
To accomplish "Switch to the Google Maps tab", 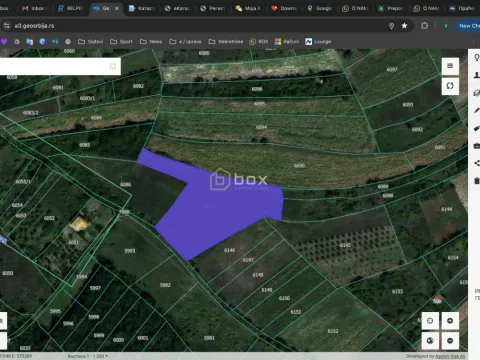I will click(x=320, y=8).
